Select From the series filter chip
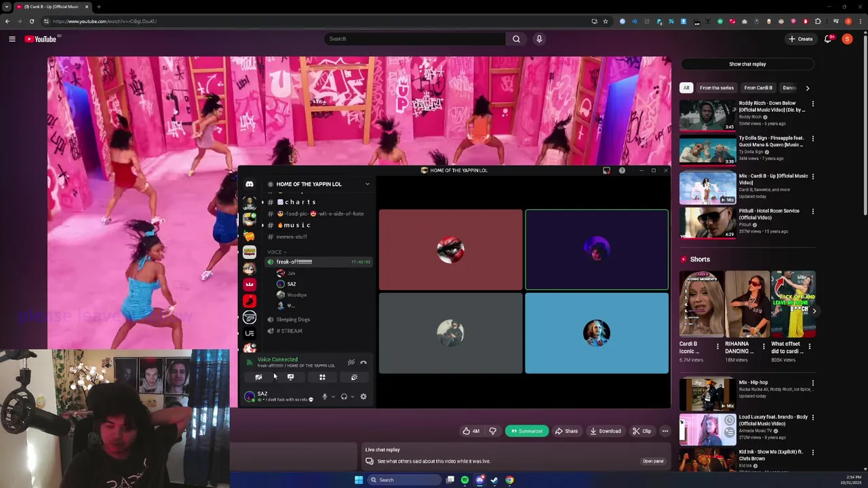Image resolution: width=868 pixels, height=488 pixels. tap(717, 88)
